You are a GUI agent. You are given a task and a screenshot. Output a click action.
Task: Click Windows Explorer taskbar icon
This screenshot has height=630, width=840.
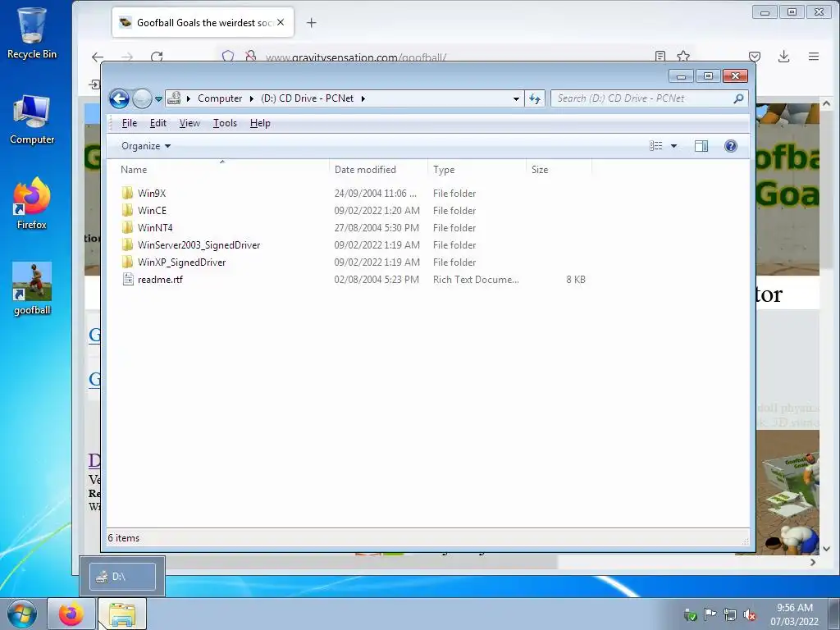[122, 614]
